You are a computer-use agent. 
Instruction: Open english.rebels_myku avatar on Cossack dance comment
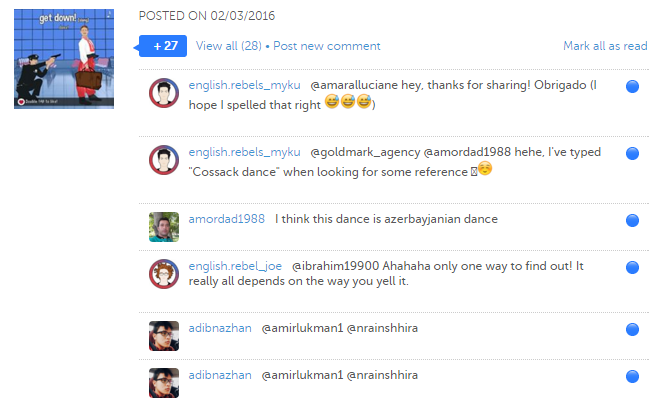tap(164, 160)
